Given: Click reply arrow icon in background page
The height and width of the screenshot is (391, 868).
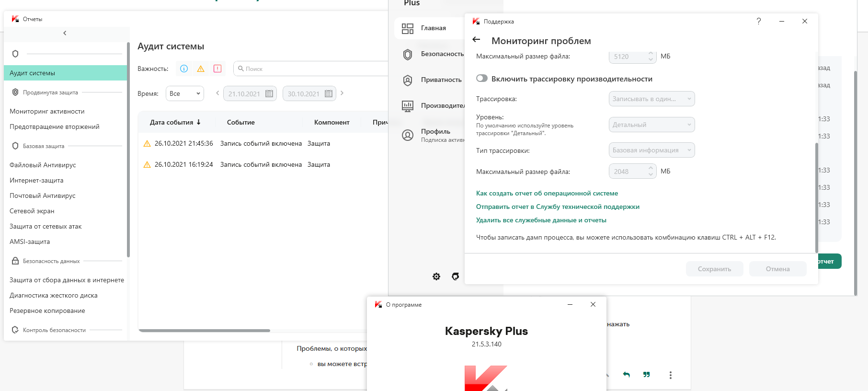Looking at the screenshot, I should click(627, 375).
